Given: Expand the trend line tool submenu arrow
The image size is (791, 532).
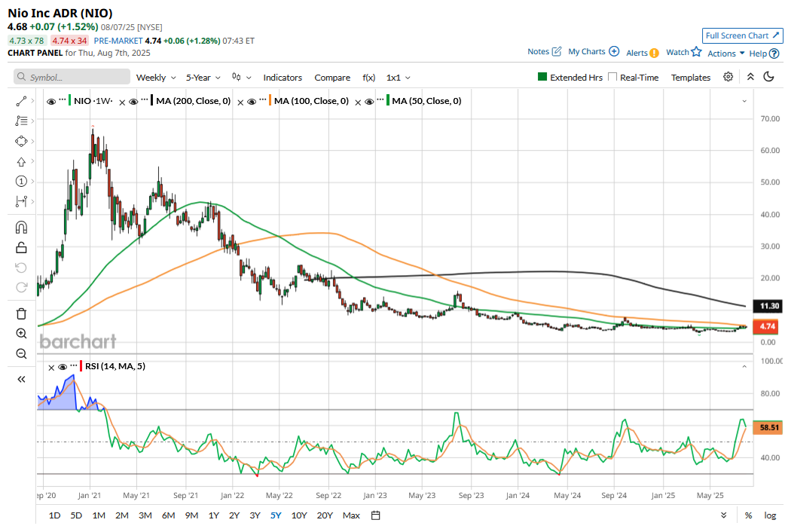Looking at the screenshot, I should pyautogui.click(x=33, y=101).
